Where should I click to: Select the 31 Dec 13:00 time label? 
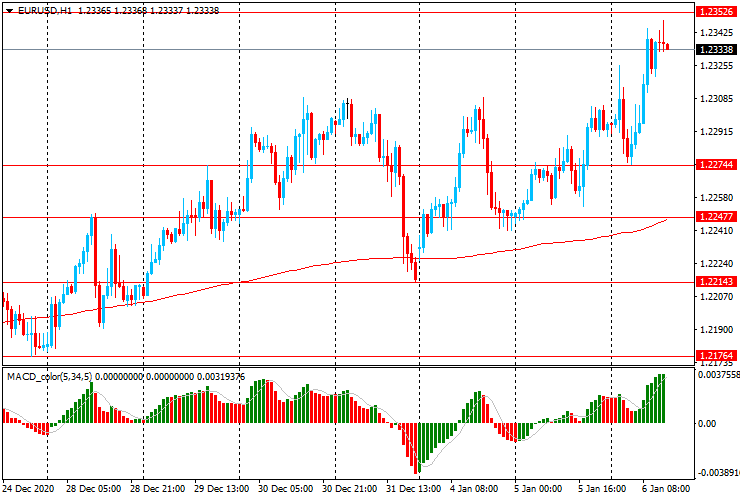coord(414,488)
